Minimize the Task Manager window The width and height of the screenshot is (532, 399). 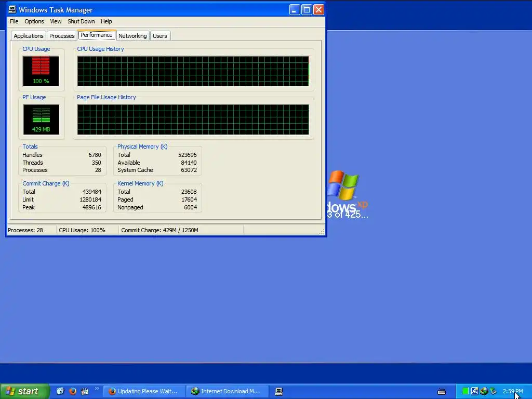pos(294,9)
